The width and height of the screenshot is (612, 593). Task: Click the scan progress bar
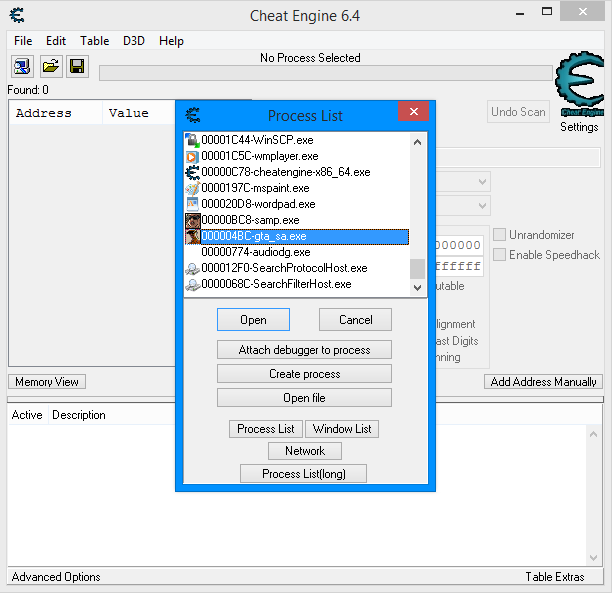tap(326, 73)
